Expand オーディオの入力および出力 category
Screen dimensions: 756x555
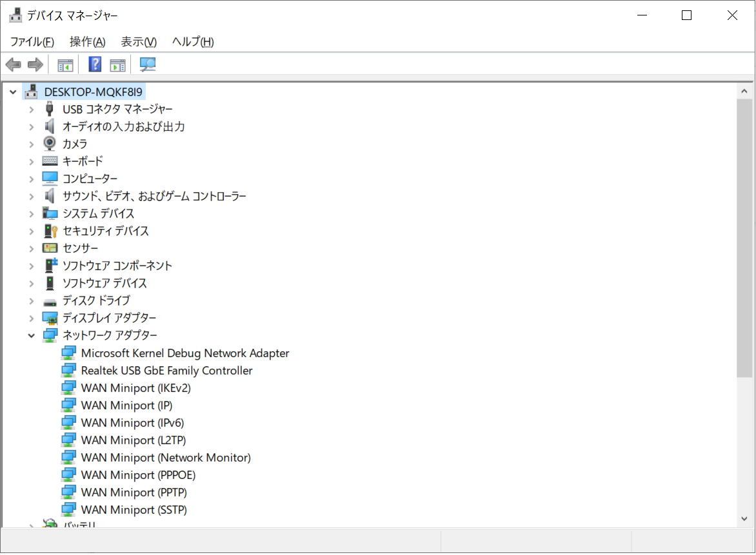pos(32,127)
